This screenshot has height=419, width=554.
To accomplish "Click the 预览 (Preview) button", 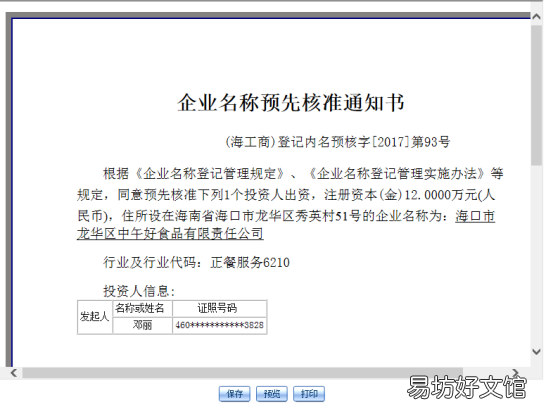I will pos(271,394).
